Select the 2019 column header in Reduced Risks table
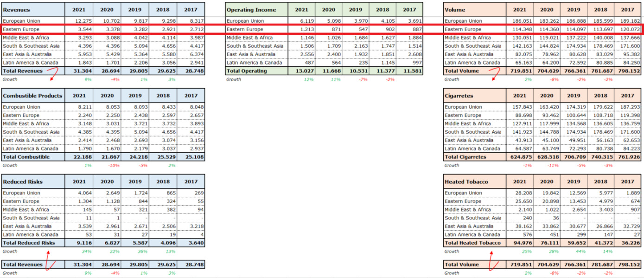The height and width of the screenshot is (278, 644). click(135, 181)
